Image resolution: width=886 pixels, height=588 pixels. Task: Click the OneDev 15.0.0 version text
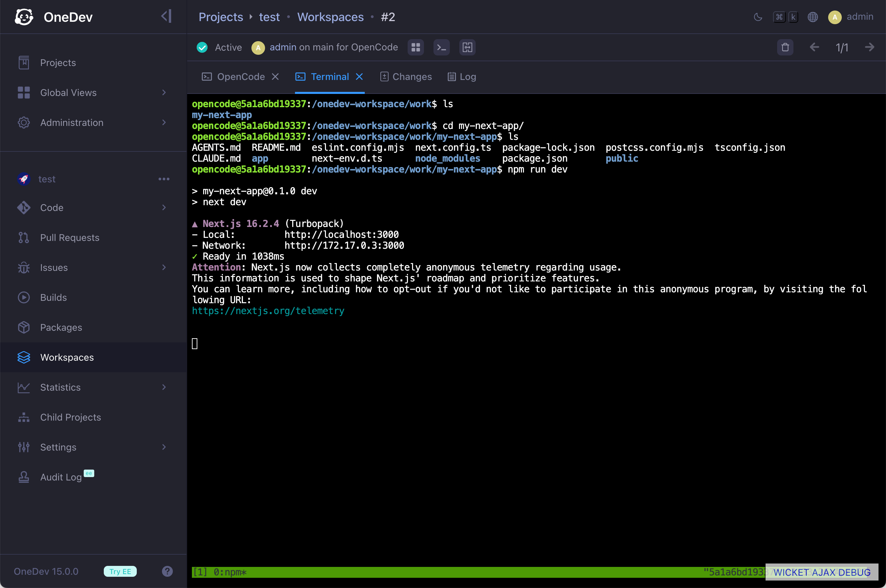[46, 572]
